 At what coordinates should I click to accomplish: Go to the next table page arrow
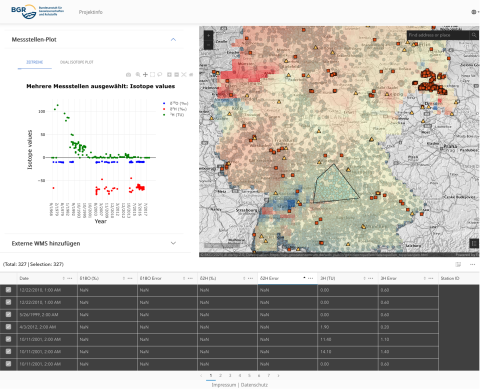pos(278,376)
